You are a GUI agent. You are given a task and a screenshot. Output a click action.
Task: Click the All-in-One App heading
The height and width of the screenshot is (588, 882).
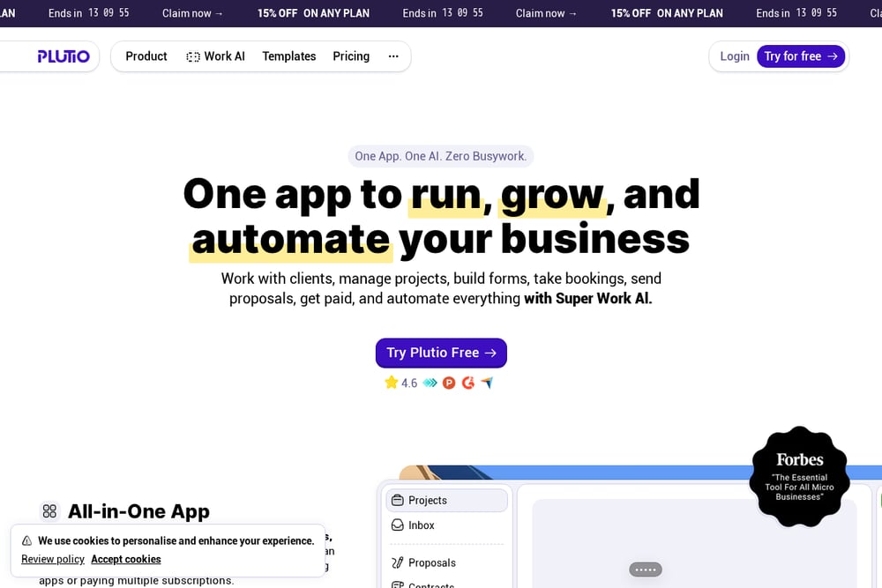[139, 511]
